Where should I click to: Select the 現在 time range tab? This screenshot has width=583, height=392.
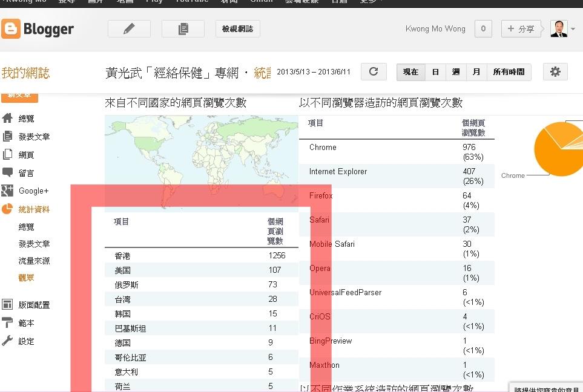(411, 72)
